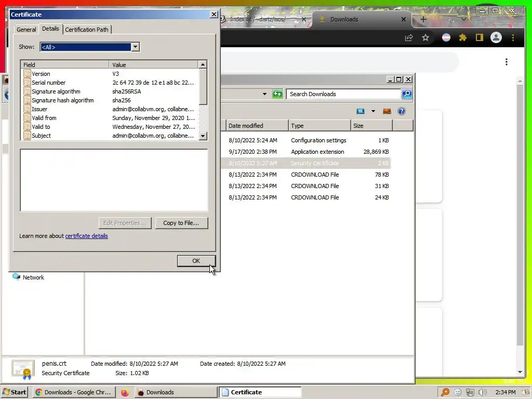Select the Valid from field row

[110, 118]
